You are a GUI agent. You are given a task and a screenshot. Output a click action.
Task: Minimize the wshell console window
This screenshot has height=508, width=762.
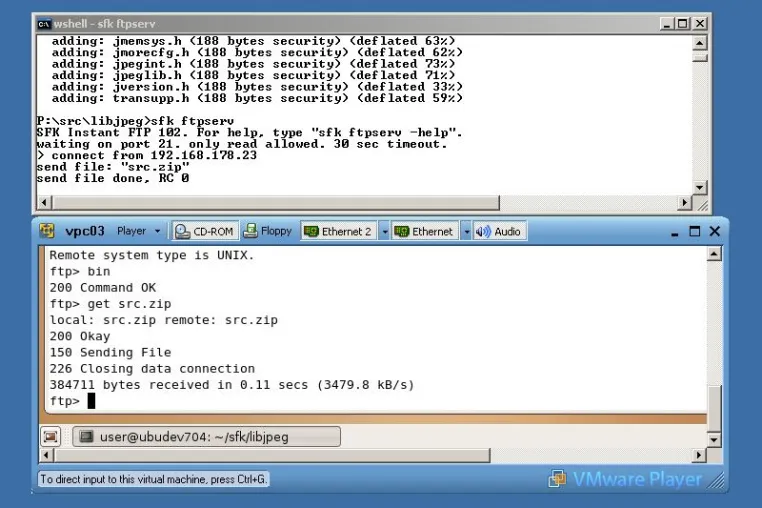(667, 23)
